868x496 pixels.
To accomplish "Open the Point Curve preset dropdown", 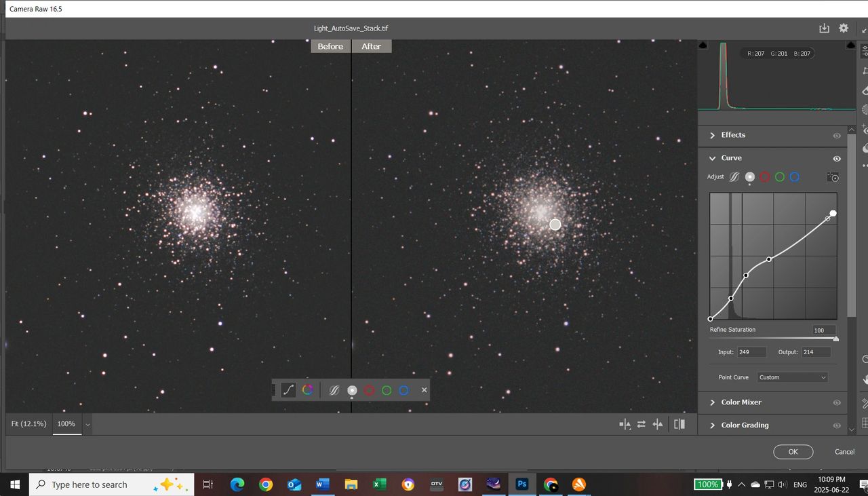I will click(792, 377).
